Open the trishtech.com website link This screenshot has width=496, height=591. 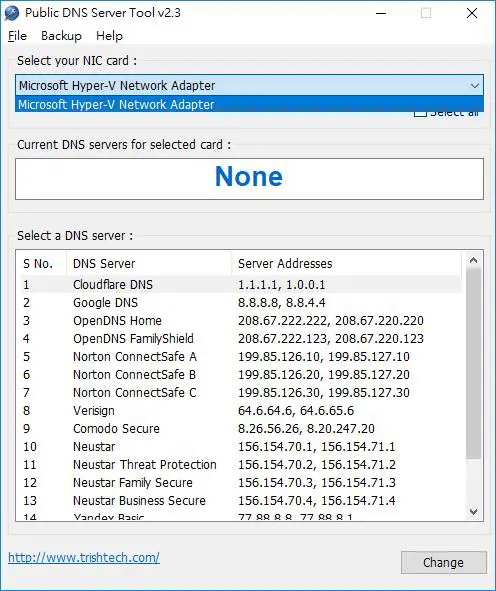tap(84, 557)
